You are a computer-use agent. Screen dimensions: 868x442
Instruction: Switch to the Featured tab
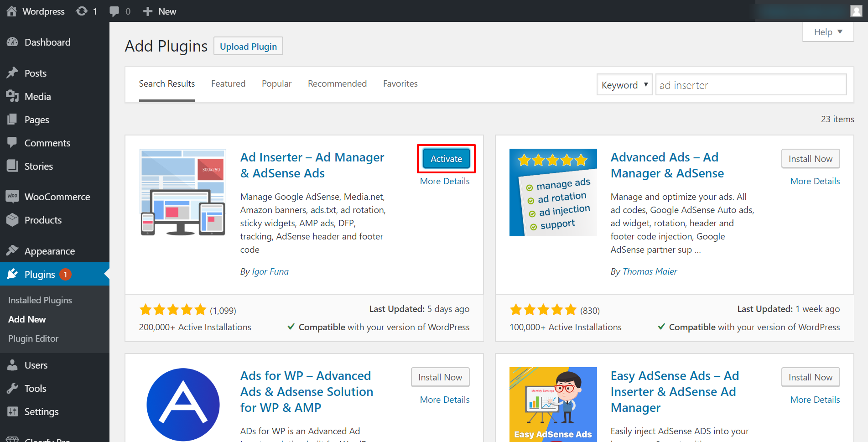pyautogui.click(x=228, y=84)
